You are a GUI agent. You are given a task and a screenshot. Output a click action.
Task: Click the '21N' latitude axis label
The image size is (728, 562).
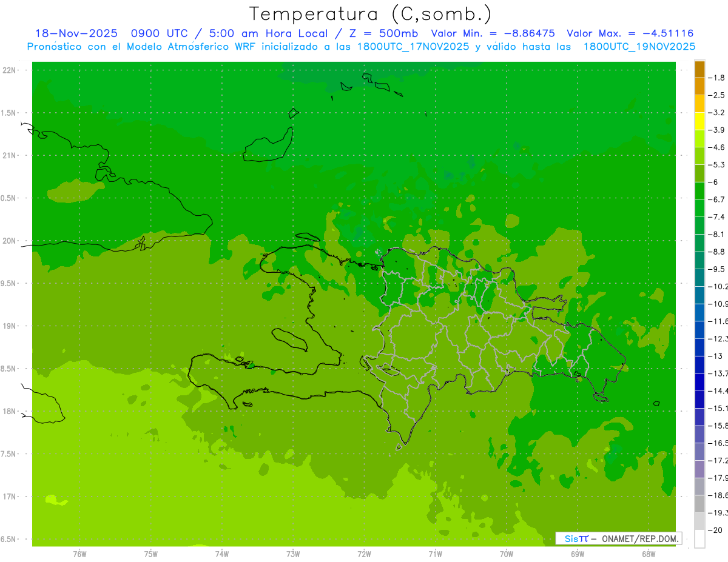pyautogui.click(x=8, y=156)
